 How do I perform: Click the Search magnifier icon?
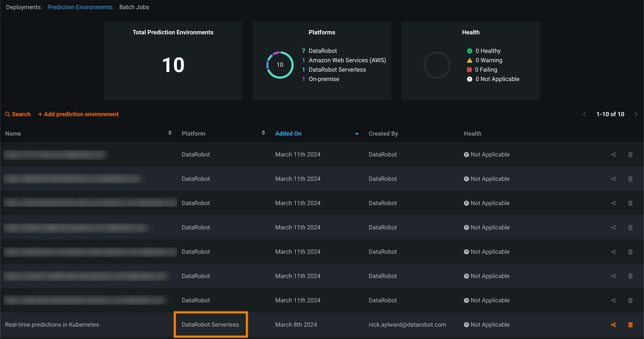click(8, 114)
